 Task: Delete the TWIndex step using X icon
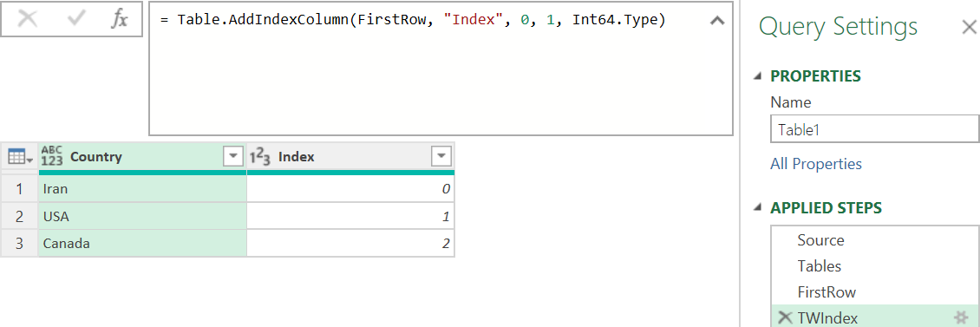pyautogui.click(x=784, y=317)
